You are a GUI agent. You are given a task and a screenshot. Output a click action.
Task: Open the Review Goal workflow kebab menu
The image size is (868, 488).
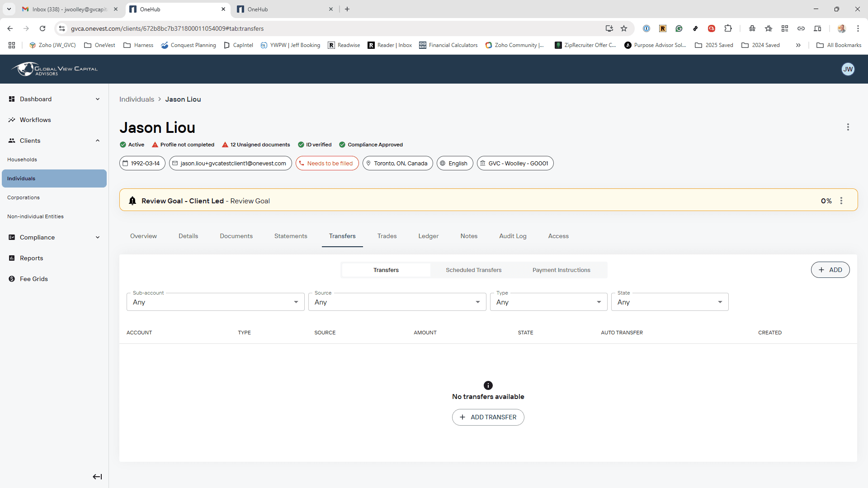tap(841, 201)
